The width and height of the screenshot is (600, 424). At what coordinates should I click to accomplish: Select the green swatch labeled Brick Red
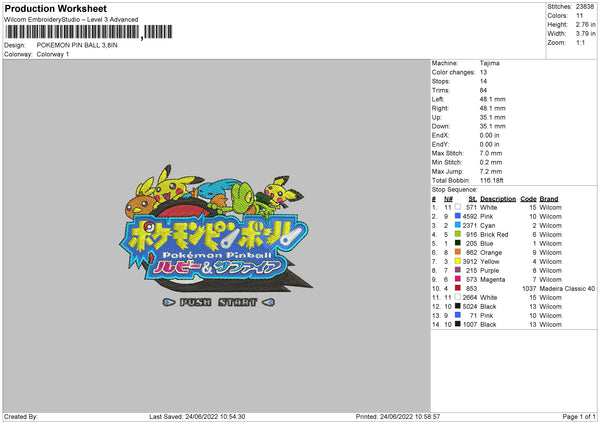tap(458, 234)
